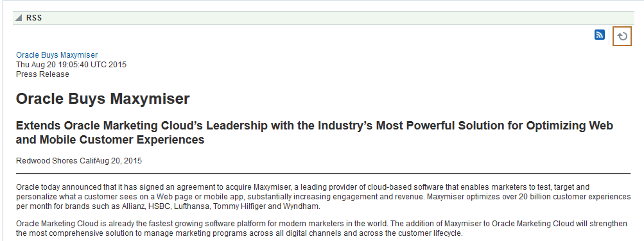The image size is (644, 241).
Task: Refresh the RSS feed
Action: [622, 36]
